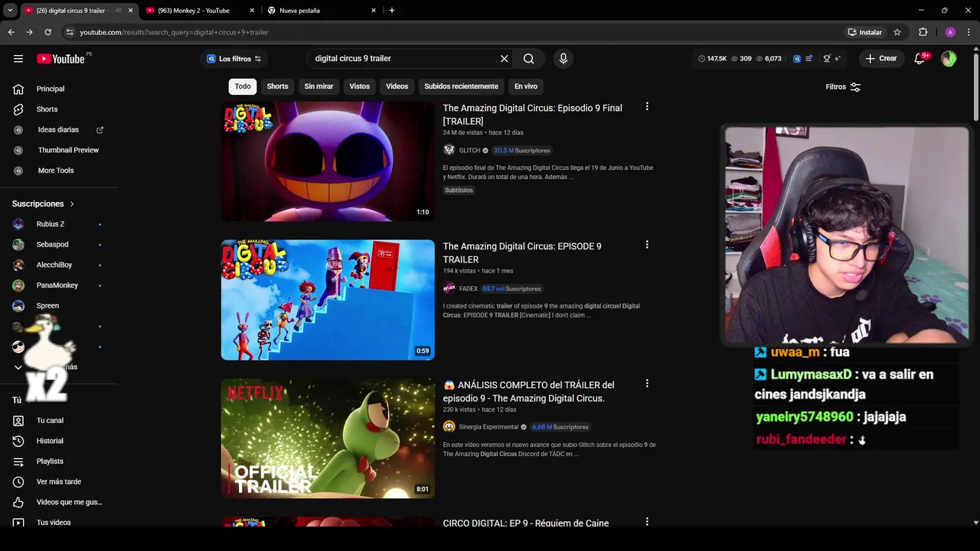Viewport: 980px width, 551px height.
Task: Open the Chrome tab search dropdown
Action: [x=10, y=10]
